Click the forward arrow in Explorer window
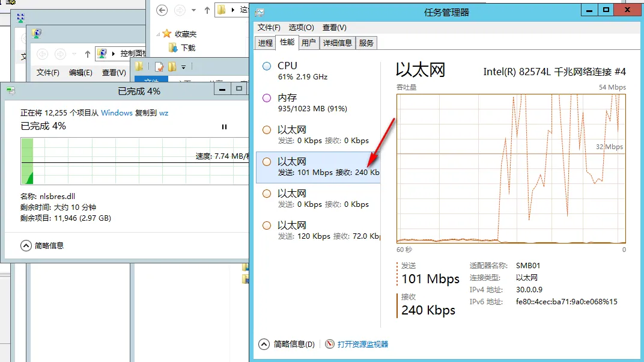Screen dimensions: 644x362 pos(180,10)
